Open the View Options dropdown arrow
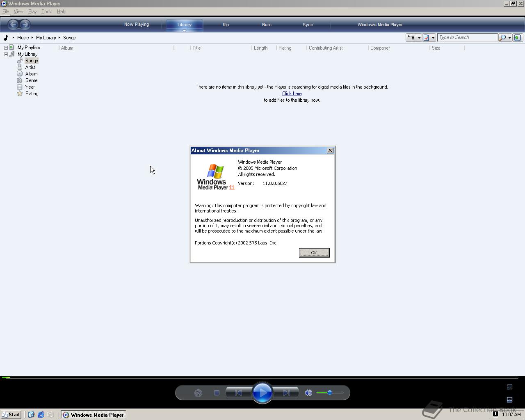The image size is (525, 420). click(419, 38)
